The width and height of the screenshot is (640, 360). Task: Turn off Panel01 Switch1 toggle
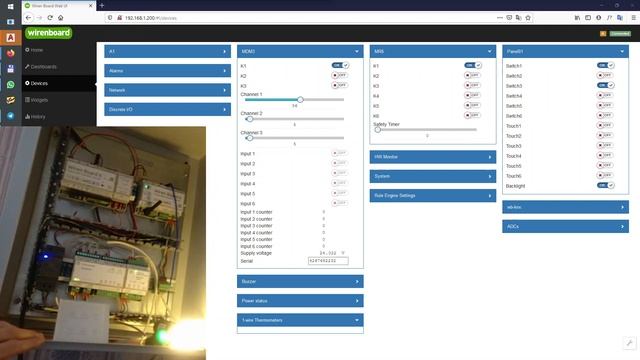tap(605, 65)
